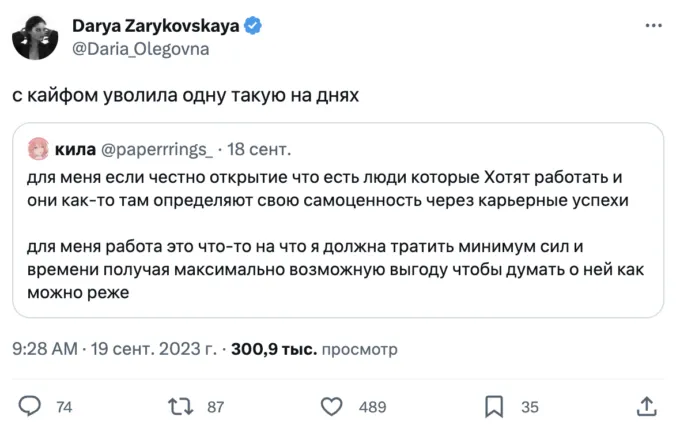680x428 pixels.
Task: Like the tweet with heart icon
Action: click(332, 406)
